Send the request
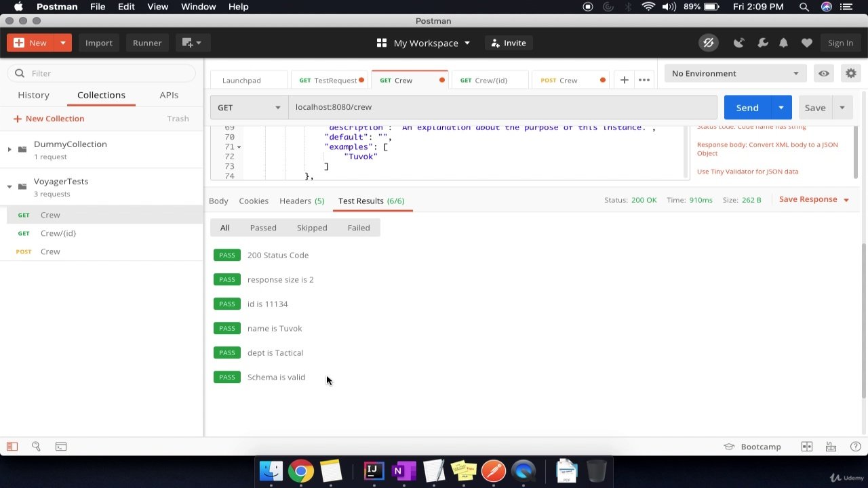868x488 pixels. [x=747, y=108]
